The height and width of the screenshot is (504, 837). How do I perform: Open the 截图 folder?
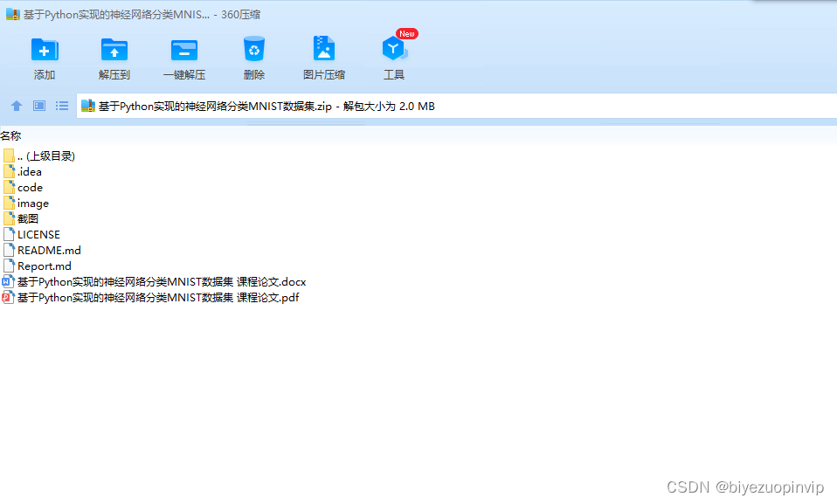click(x=27, y=218)
